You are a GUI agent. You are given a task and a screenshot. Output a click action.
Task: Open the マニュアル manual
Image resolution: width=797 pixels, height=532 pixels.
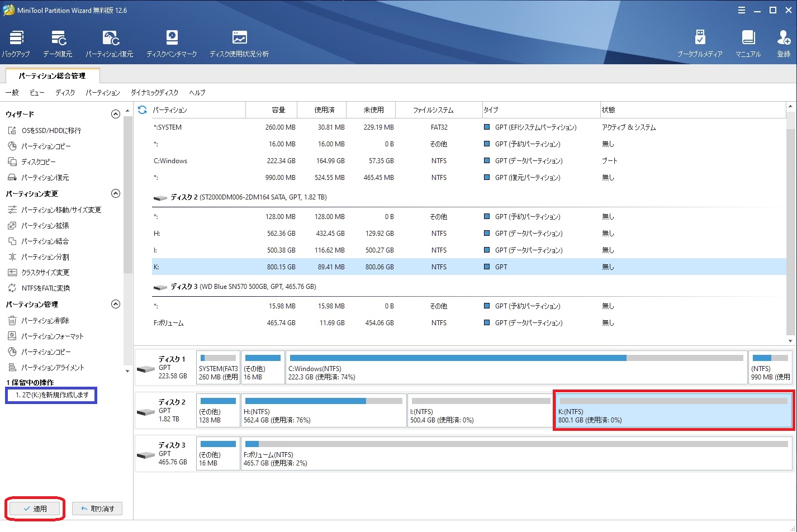tap(748, 44)
